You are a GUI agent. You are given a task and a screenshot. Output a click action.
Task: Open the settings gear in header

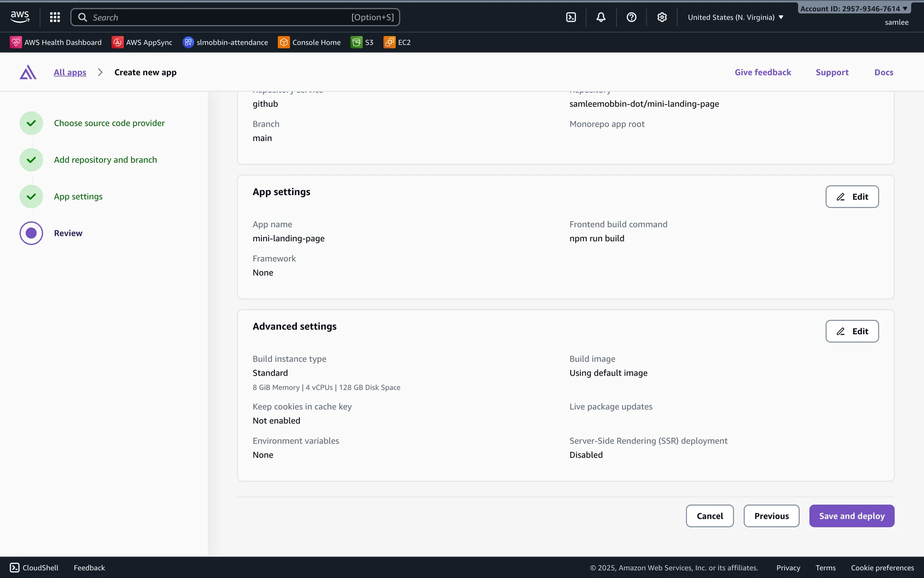point(662,17)
